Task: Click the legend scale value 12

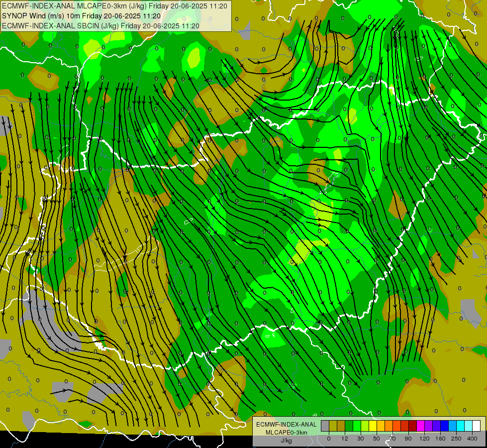Action: click(344, 439)
